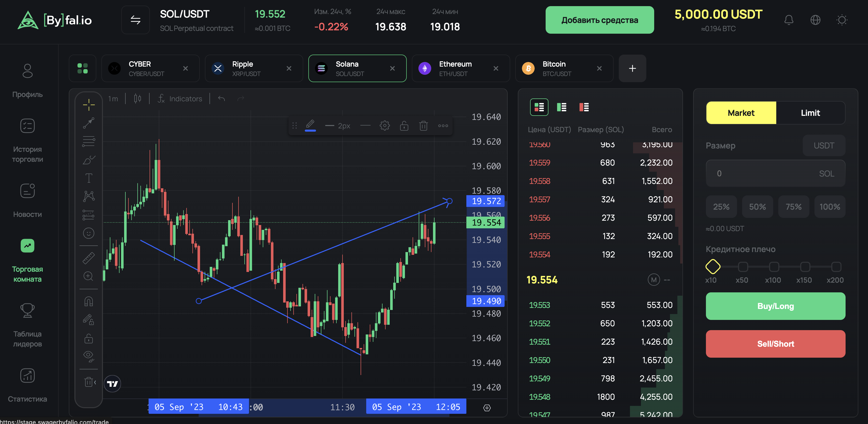Screen dimensions: 868x424
Task: Open the language globe selector
Action: pos(816,20)
